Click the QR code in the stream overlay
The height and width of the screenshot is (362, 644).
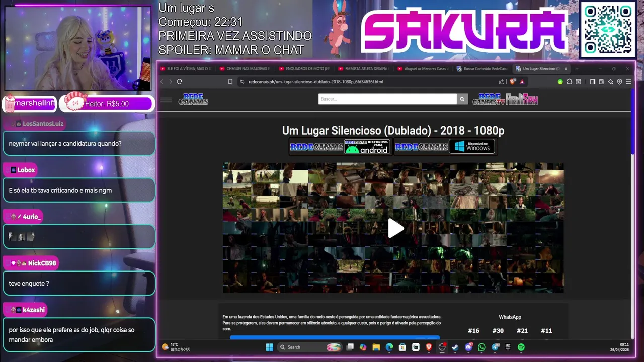pyautogui.click(x=608, y=30)
